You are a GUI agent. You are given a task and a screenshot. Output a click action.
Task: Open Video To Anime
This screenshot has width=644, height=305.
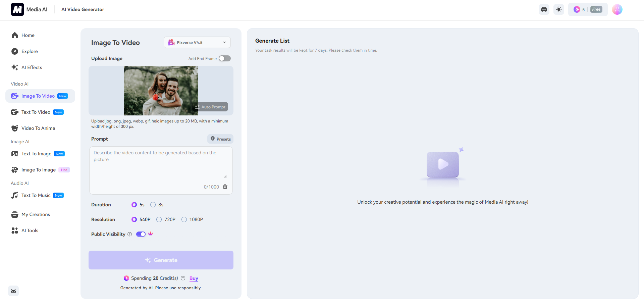pos(40,128)
